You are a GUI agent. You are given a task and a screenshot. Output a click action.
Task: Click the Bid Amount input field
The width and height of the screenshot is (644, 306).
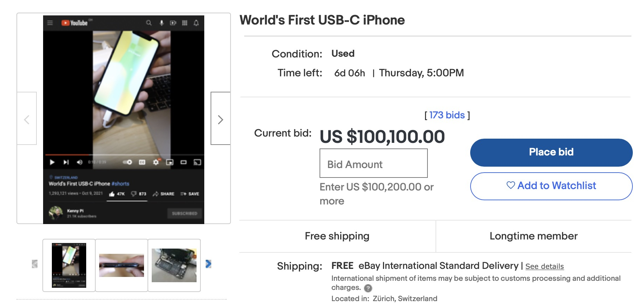373,164
